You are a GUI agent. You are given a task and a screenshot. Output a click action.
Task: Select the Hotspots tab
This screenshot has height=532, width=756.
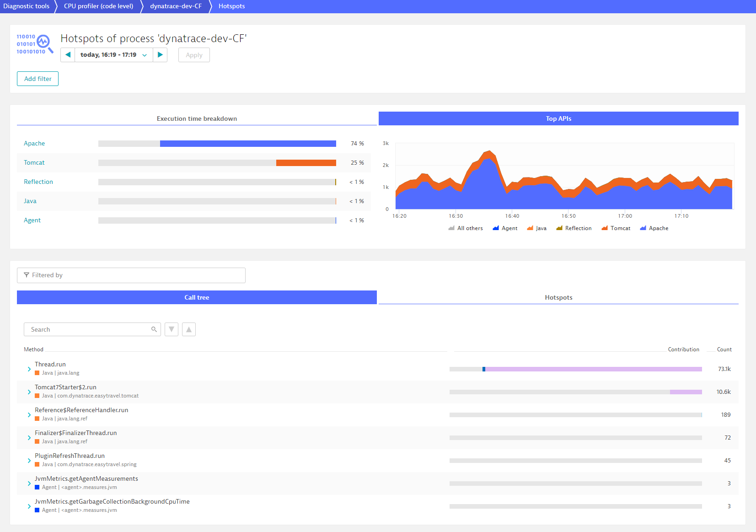pos(558,297)
